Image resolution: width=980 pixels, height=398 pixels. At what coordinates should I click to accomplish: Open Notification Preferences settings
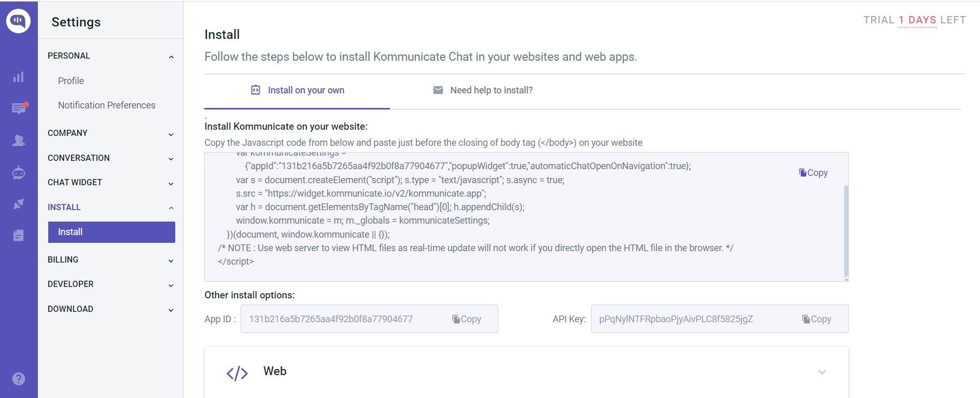[x=106, y=105]
